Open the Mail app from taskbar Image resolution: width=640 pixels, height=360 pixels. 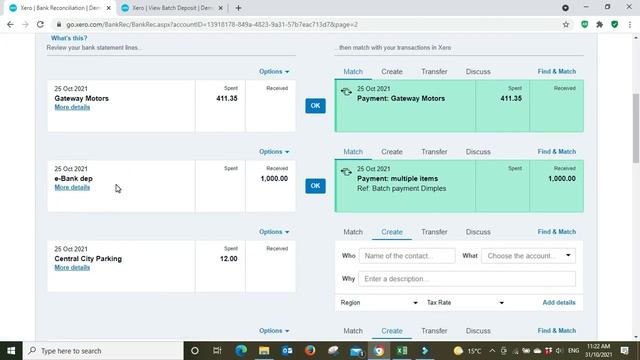(x=356, y=351)
